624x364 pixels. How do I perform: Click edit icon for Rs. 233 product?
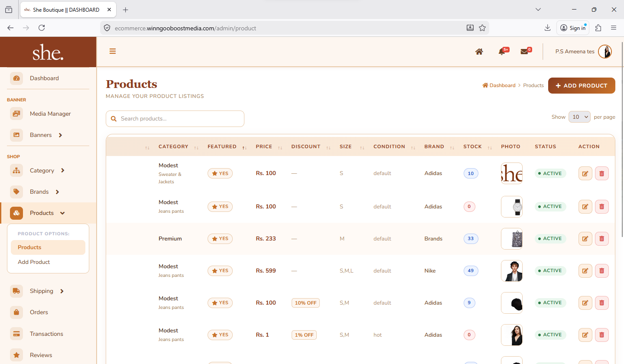point(585,238)
